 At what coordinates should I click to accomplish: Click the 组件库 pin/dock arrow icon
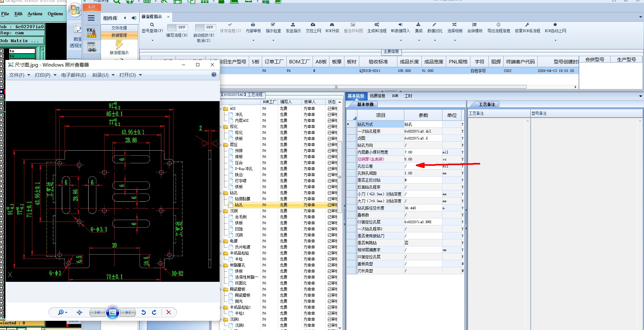coord(134,18)
